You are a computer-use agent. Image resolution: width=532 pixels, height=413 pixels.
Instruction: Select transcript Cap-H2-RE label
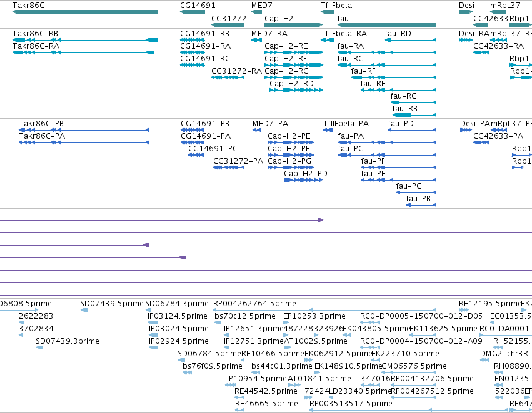click(286, 46)
